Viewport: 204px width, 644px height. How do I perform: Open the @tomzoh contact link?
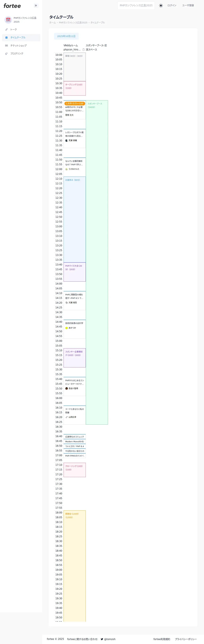point(110,639)
